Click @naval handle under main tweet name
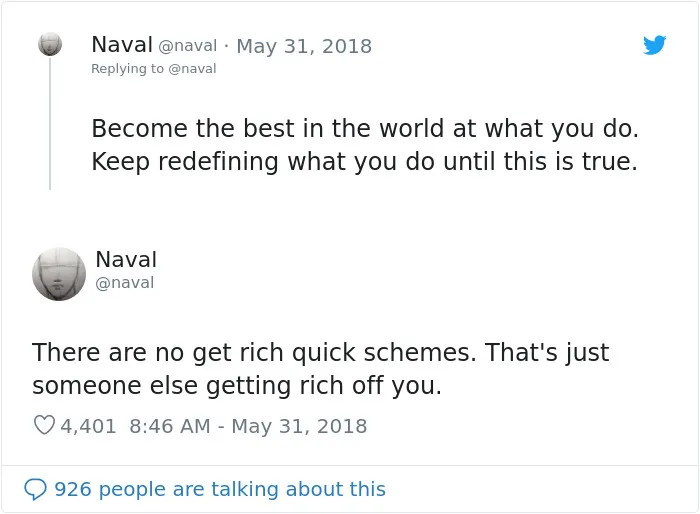The width and height of the screenshot is (700, 514). point(125,283)
